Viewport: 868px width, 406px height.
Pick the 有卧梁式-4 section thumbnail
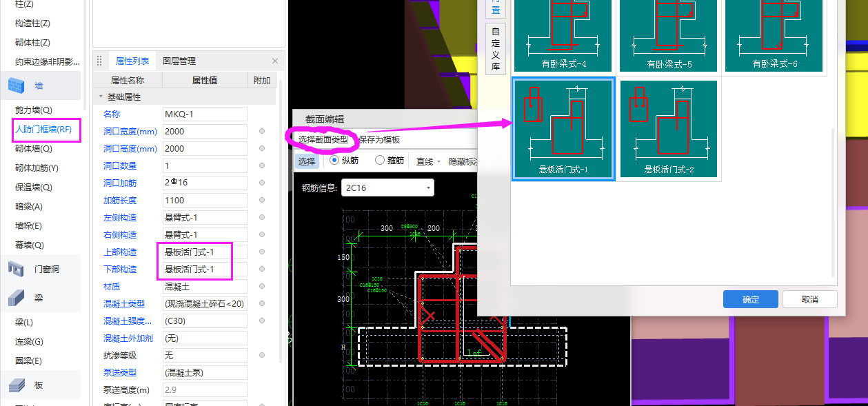point(564,36)
